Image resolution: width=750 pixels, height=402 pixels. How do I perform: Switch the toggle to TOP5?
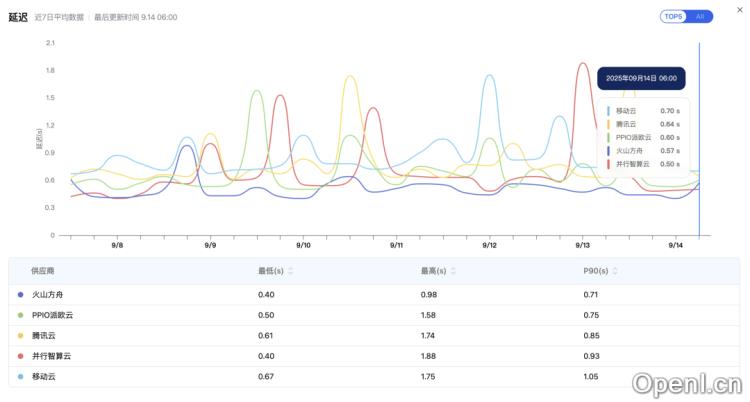[x=673, y=17]
